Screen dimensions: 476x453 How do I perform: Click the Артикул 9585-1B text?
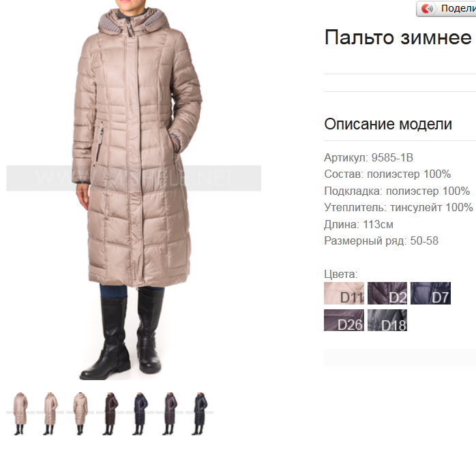coord(368,157)
